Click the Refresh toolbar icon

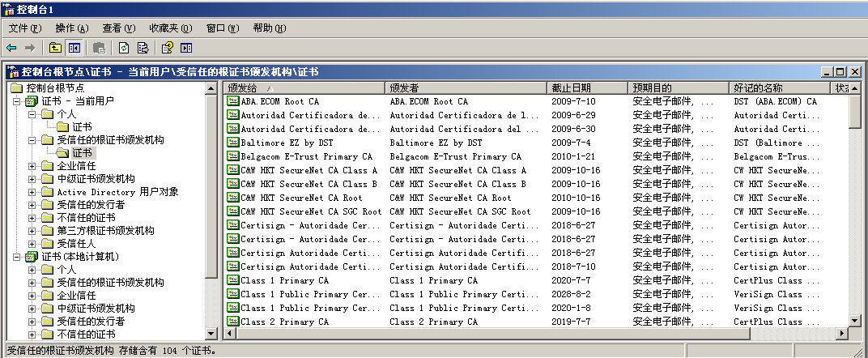pyautogui.click(x=124, y=48)
